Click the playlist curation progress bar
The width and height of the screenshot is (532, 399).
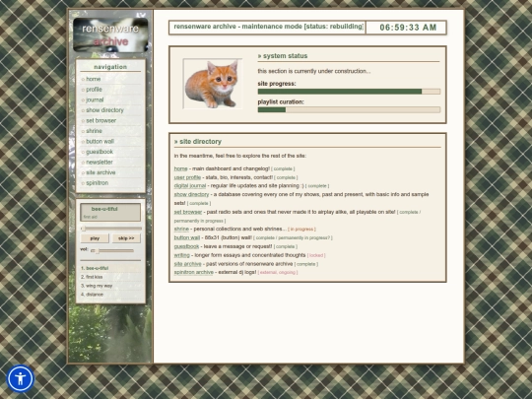(x=349, y=109)
